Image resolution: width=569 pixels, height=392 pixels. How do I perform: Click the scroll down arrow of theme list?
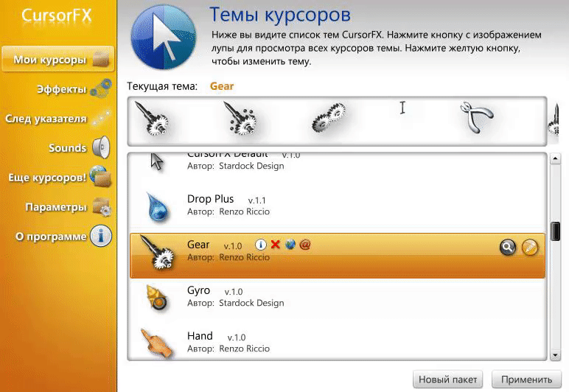point(555,355)
